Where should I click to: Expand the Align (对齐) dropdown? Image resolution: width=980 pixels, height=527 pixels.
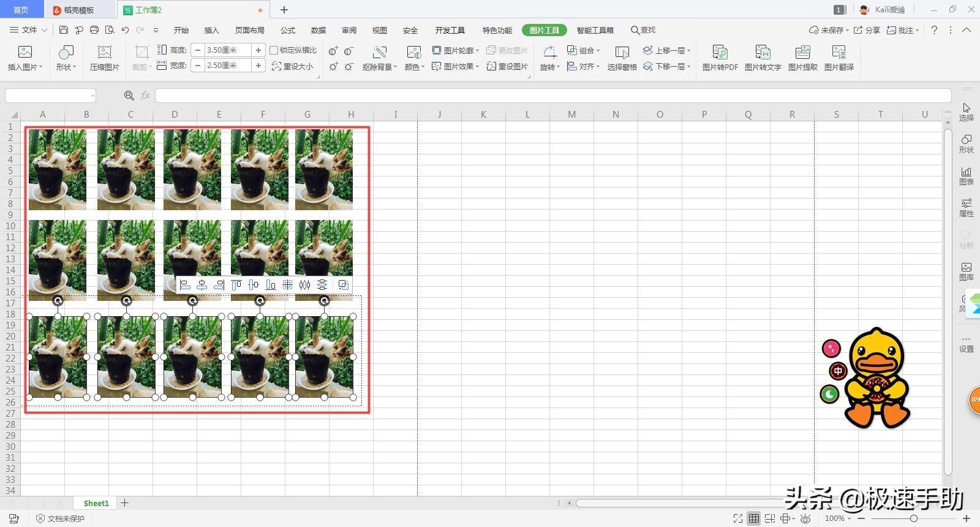tap(582, 66)
